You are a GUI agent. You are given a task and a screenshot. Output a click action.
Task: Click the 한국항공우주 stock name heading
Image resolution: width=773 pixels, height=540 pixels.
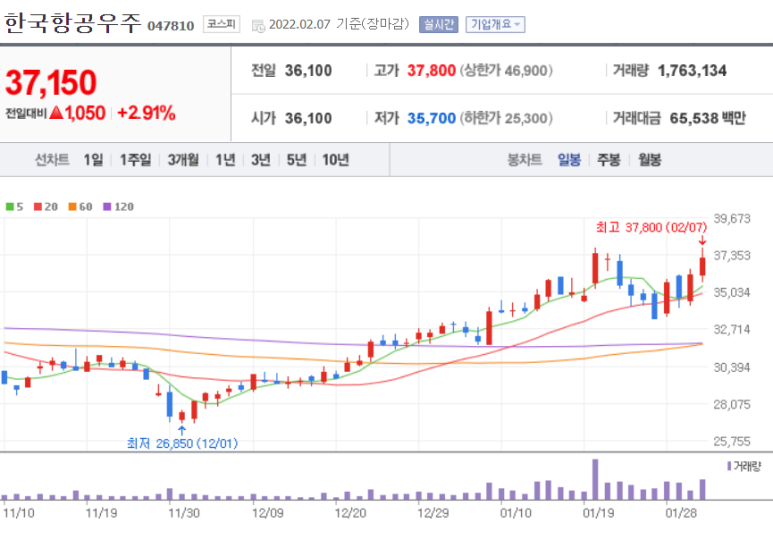(x=73, y=23)
